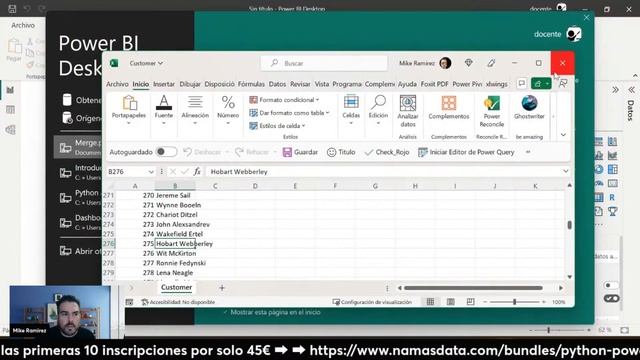640x360 pixels.
Task: Open the comments speech bubble icon
Action: pos(522,84)
